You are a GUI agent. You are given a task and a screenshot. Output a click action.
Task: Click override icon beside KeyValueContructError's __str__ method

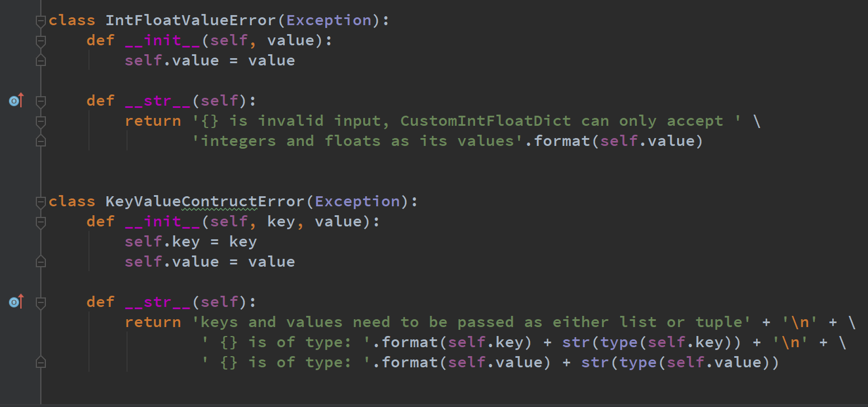coord(16,302)
